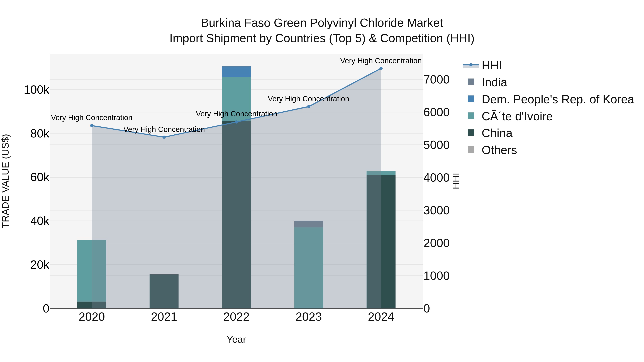Click the 40k left axis tick

[40, 221]
